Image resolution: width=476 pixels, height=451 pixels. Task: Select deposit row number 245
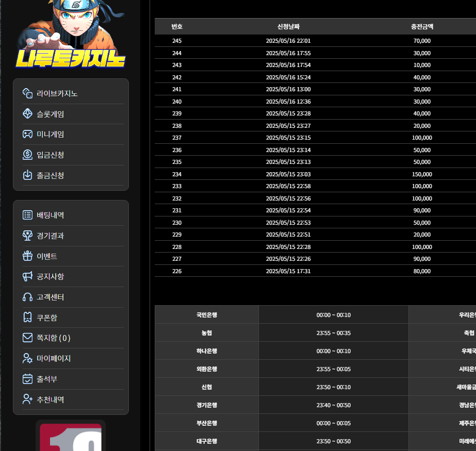(x=315, y=41)
